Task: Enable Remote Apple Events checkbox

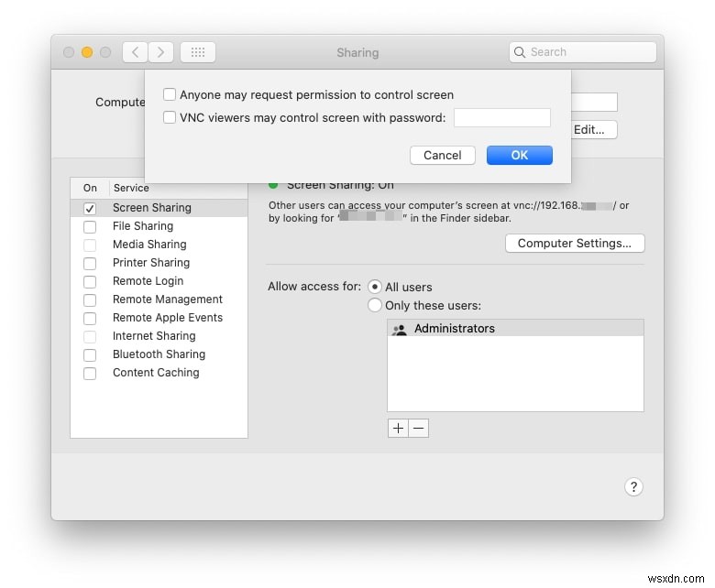Action: [90, 318]
